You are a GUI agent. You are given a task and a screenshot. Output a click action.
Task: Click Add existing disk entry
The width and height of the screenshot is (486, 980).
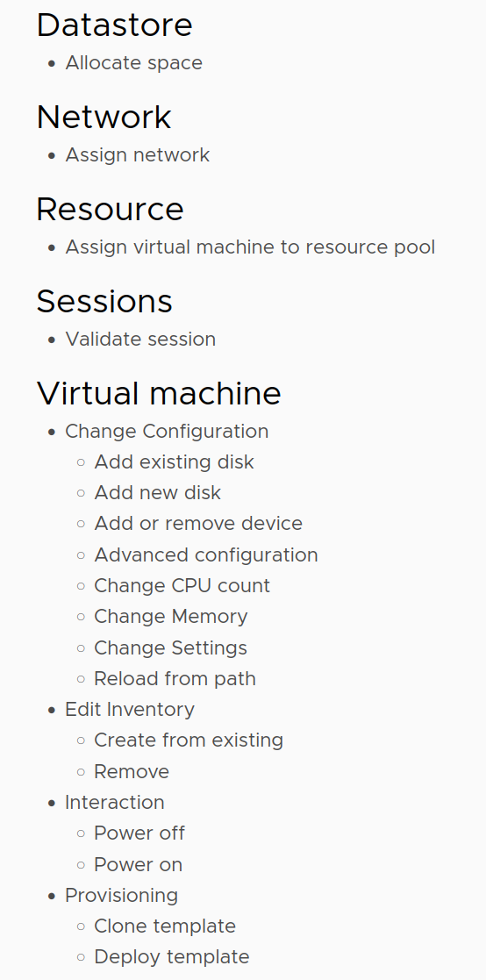click(x=175, y=461)
